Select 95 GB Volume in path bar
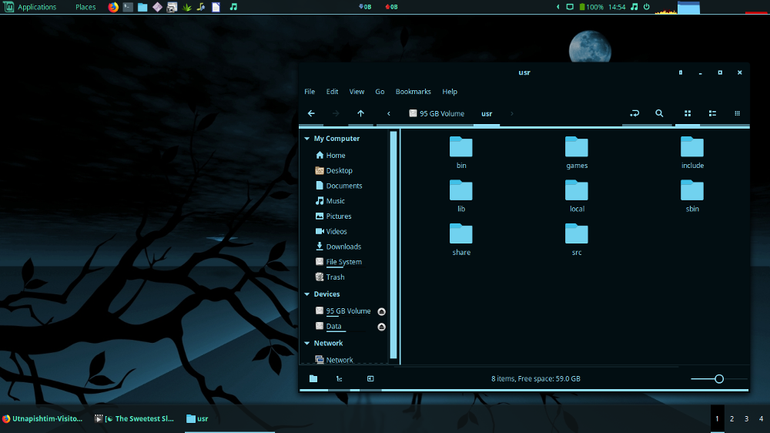This screenshot has height=433, width=770. pos(437,113)
